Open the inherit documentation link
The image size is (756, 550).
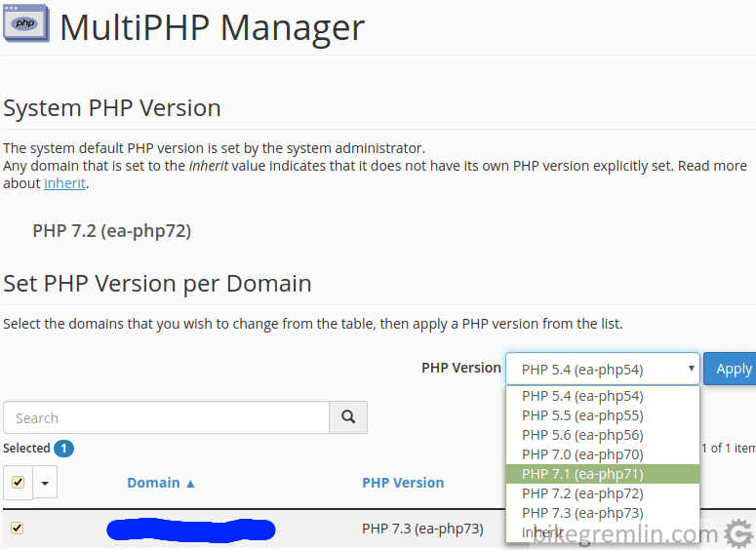(64, 183)
